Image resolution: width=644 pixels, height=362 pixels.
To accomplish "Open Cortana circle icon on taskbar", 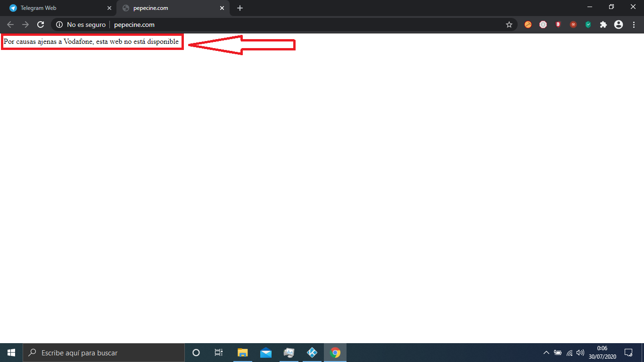I will pos(196,353).
